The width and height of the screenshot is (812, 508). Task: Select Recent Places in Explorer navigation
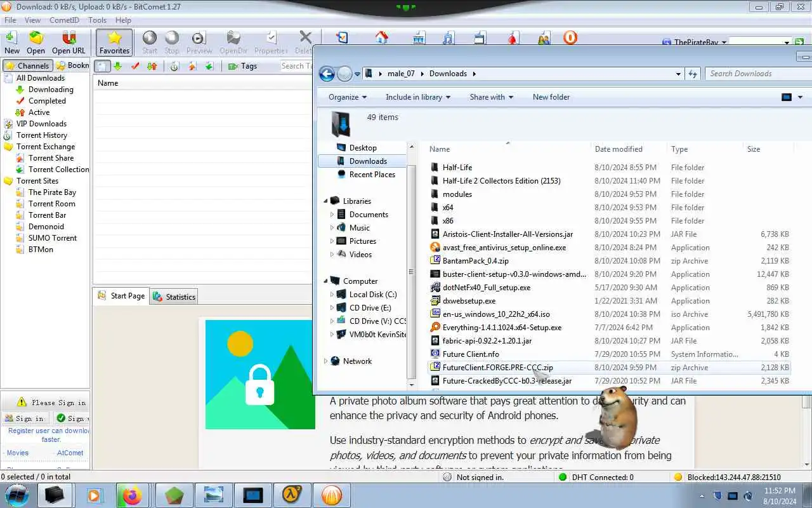[x=372, y=175]
